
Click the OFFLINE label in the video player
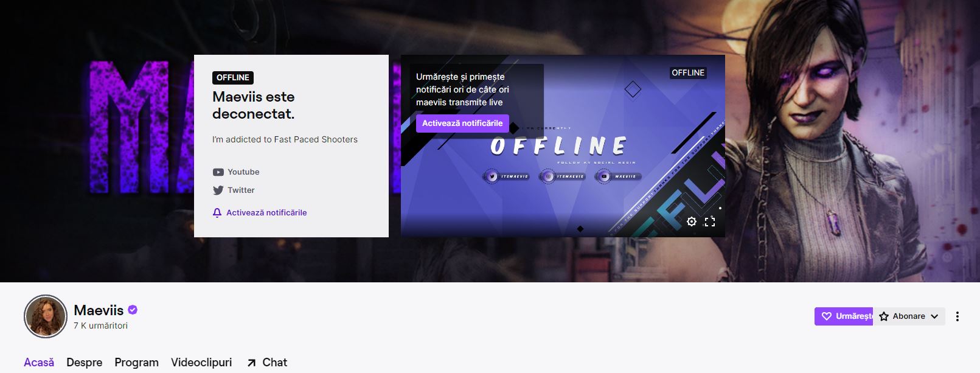688,73
